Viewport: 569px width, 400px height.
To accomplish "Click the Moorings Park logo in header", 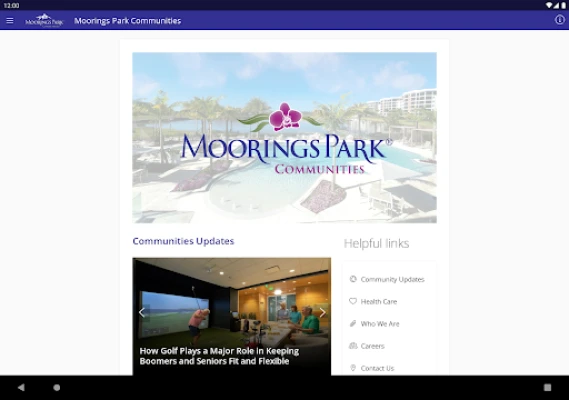I will (x=44, y=21).
